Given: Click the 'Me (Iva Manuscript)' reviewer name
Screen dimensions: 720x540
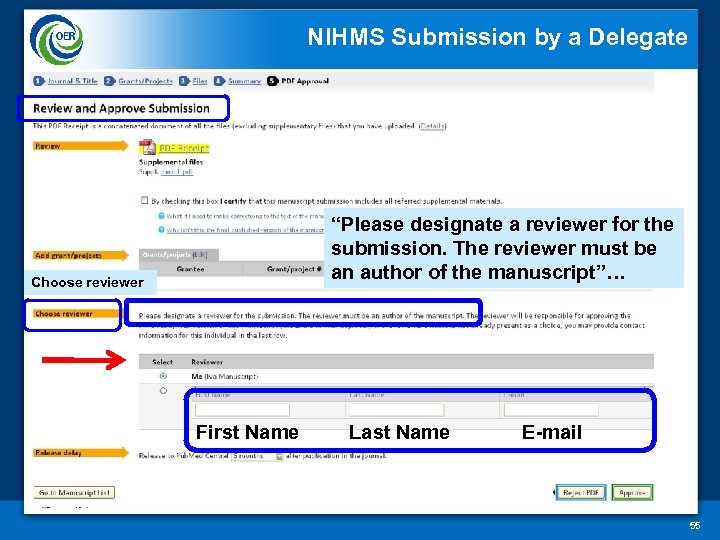Looking at the screenshot, I should pyautogui.click(x=225, y=377).
